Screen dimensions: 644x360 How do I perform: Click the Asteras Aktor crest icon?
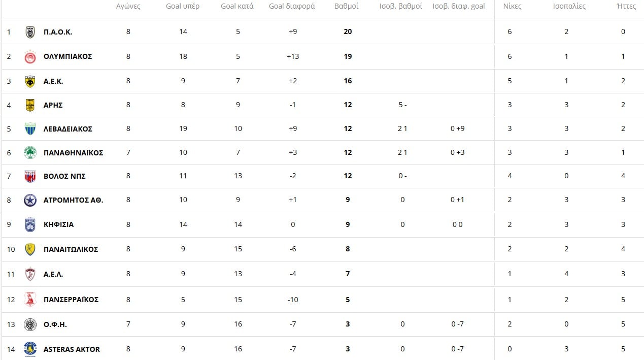point(30,349)
